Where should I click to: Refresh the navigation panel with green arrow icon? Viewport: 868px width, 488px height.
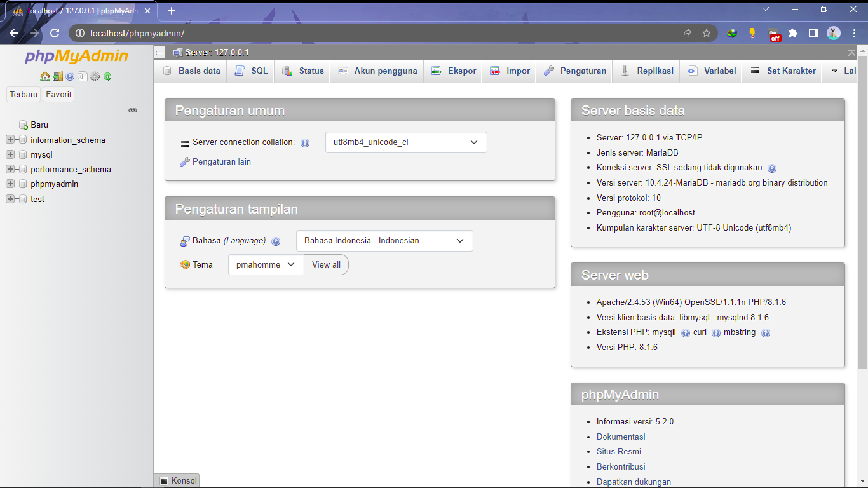107,76
